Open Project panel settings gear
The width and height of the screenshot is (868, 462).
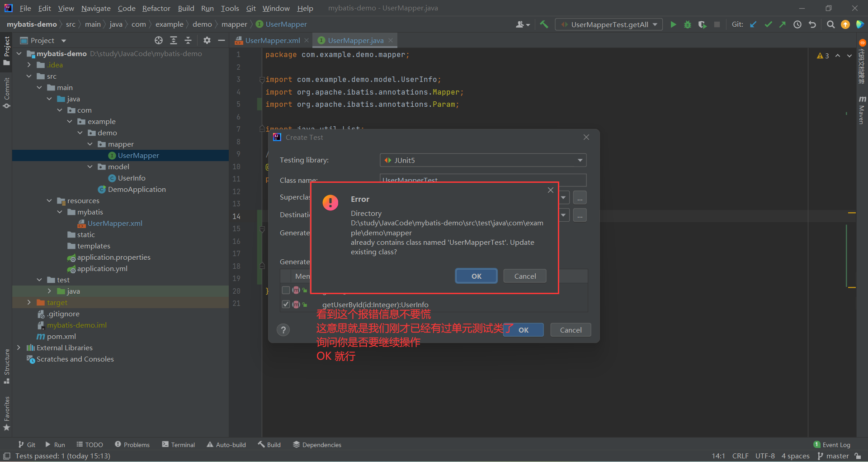coord(207,41)
